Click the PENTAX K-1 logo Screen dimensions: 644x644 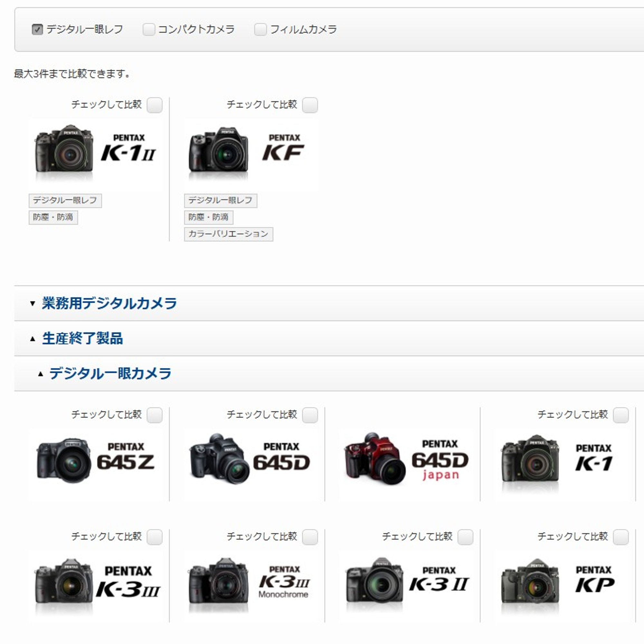(594, 457)
